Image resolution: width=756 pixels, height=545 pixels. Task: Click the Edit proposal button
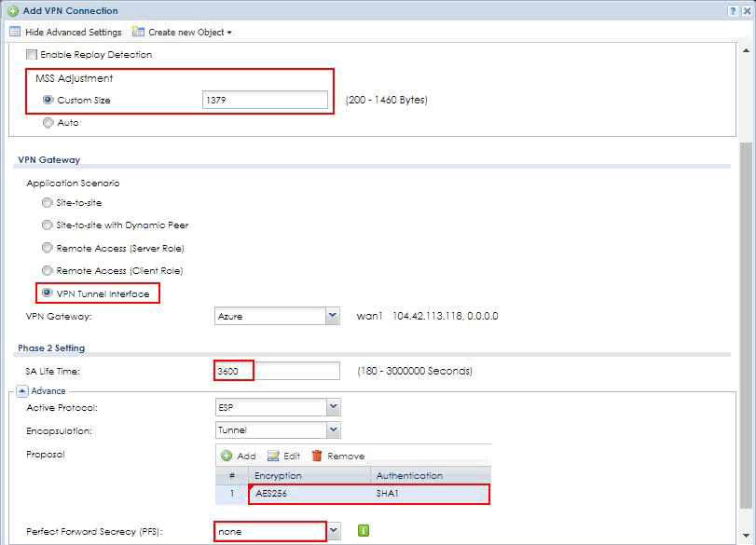[x=283, y=456]
